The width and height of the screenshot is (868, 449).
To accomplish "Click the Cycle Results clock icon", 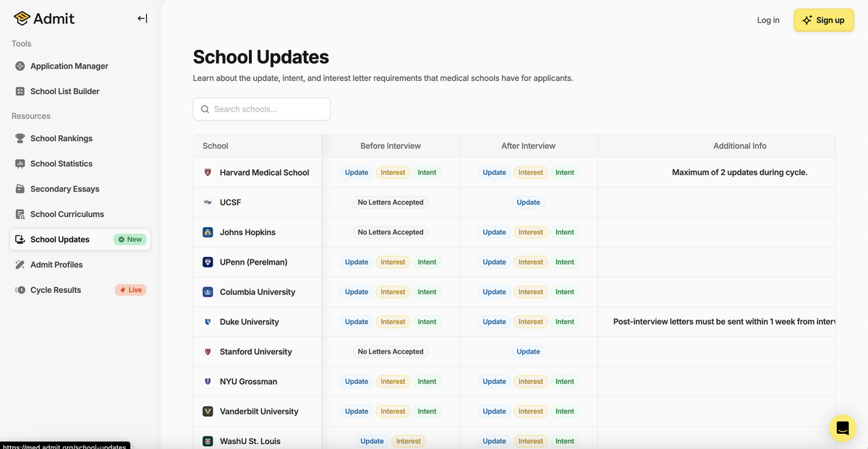I will [x=20, y=290].
